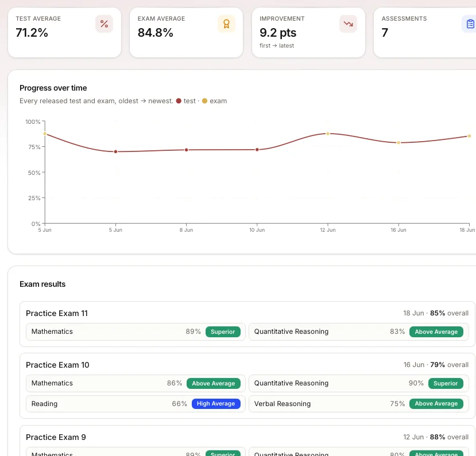The width and height of the screenshot is (476, 456).
Task: Click Superior badge for Practice Exam 10 Quantitative Reasoning
Action: pyautogui.click(x=446, y=383)
